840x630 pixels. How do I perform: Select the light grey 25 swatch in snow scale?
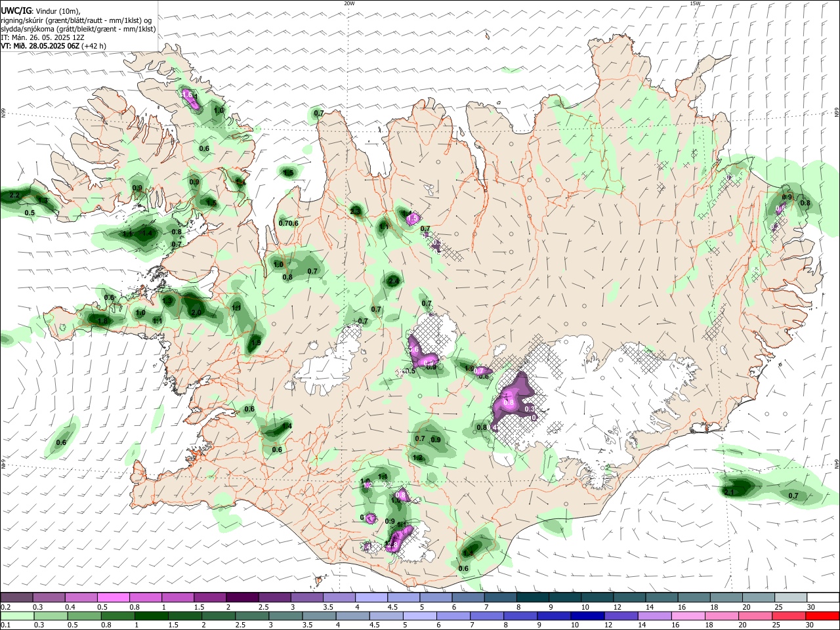pyautogui.click(x=791, y=597)
